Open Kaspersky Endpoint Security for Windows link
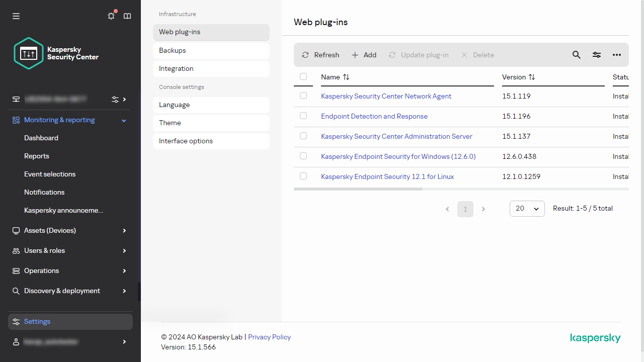The height and width of the screenshot is (362, 644). pos(398,156)
